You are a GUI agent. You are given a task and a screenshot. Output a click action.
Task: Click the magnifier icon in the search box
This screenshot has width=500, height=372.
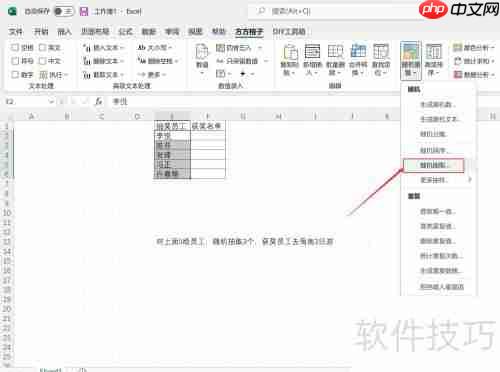point(262,11)
